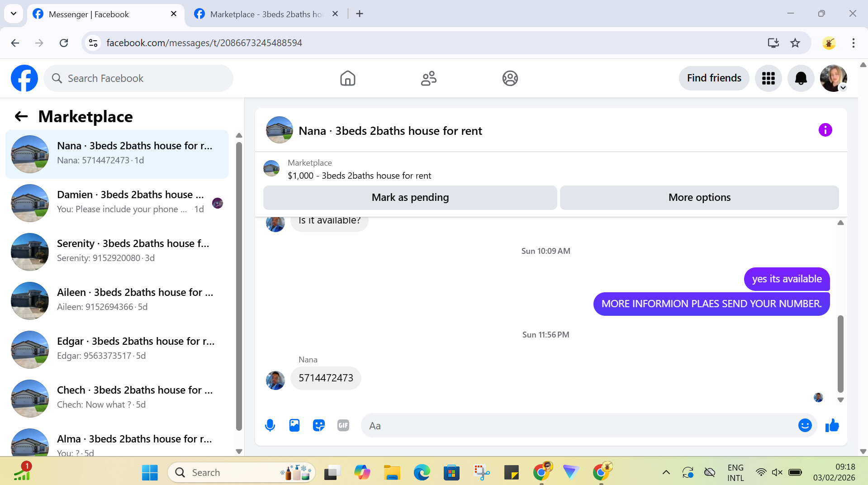Open the Chech conversation in the list

point(117,399)
